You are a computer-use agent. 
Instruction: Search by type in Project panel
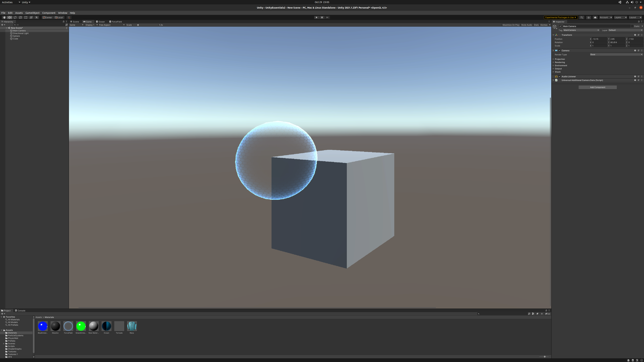click(533, 314)
